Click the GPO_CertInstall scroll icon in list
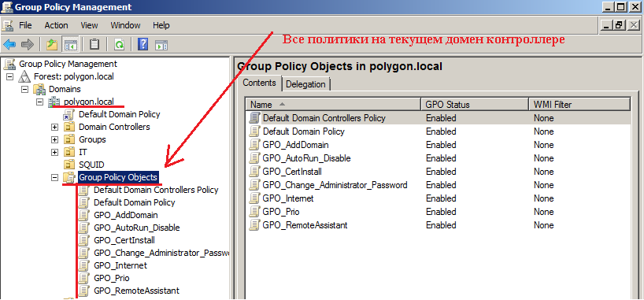This screenshot has width=644, height=300. tap(254, 172)
